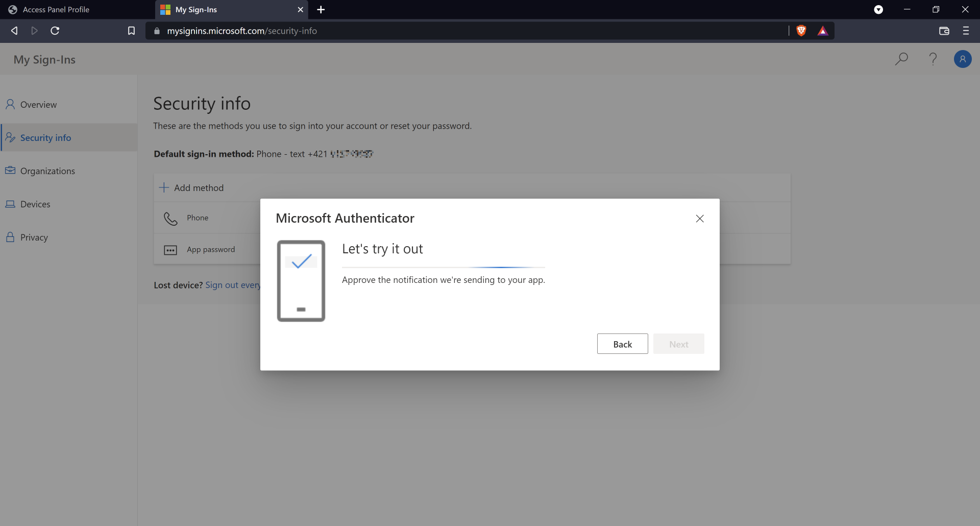Open the Brave Rewards triangle icon
Image resolution: width=980 pixels, height=526 pixels.
[x=822, y=31]
